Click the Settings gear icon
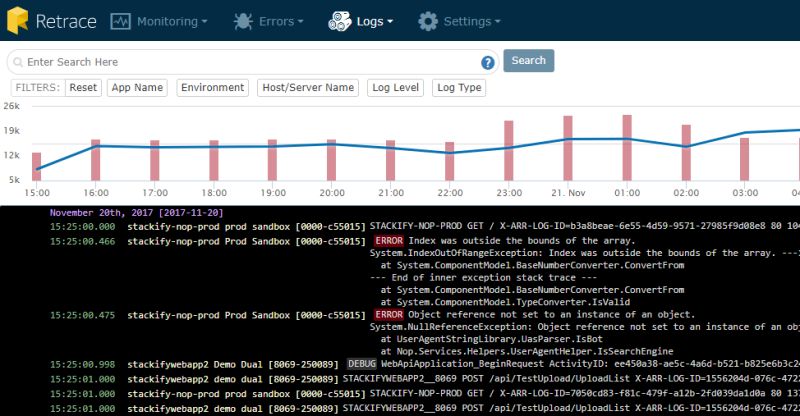Screen dimensions: 800x416 click(428, 21)
